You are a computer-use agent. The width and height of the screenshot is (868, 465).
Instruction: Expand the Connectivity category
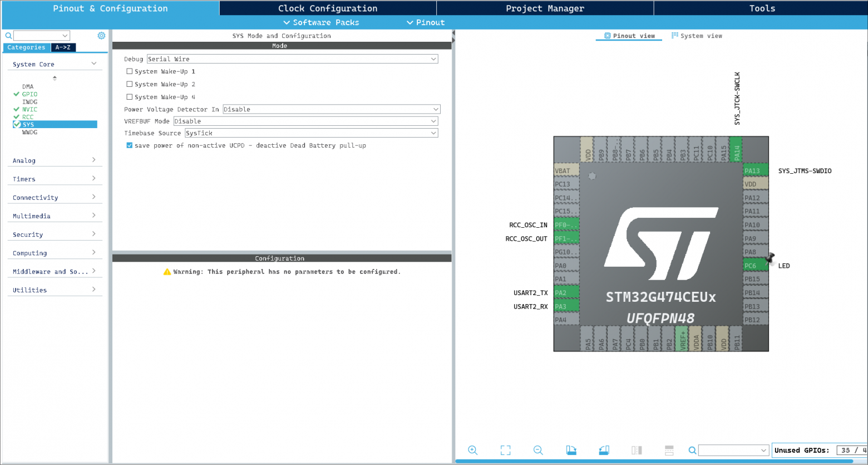[x=55, y=197]
